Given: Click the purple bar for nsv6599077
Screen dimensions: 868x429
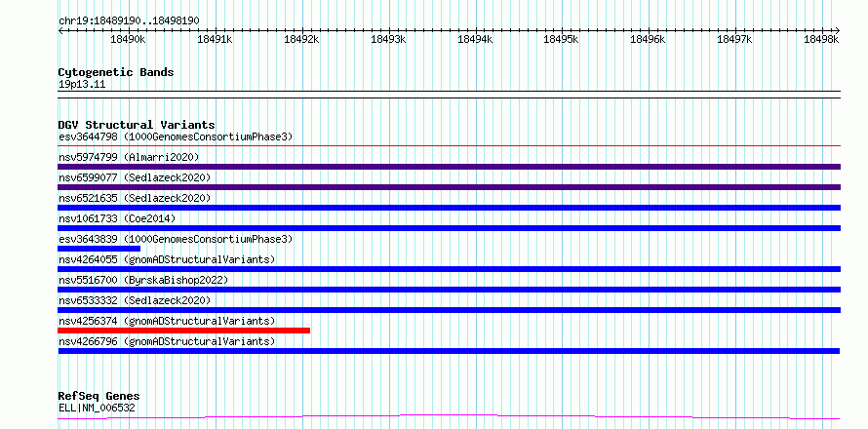Looking at the screenshot, I should coord(449,187).
